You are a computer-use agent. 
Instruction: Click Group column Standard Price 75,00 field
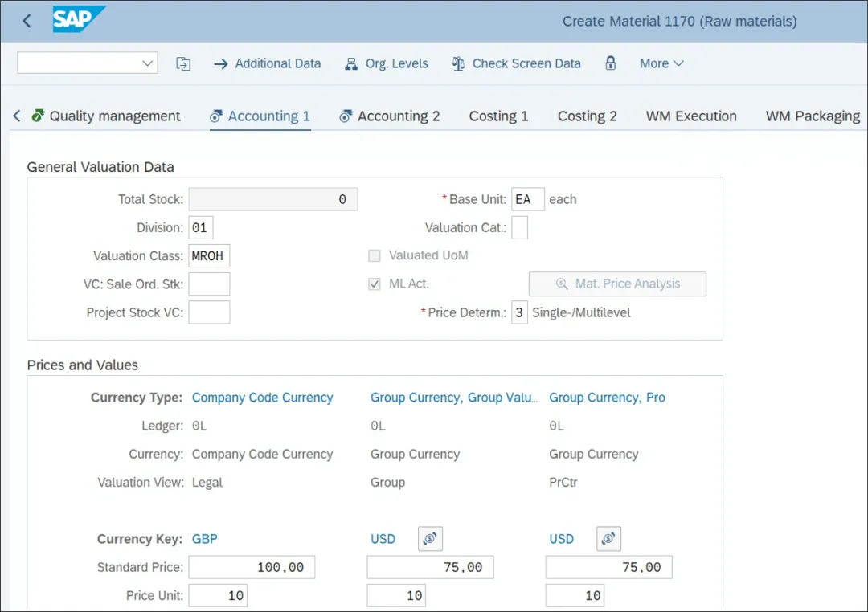pos(430,567)
